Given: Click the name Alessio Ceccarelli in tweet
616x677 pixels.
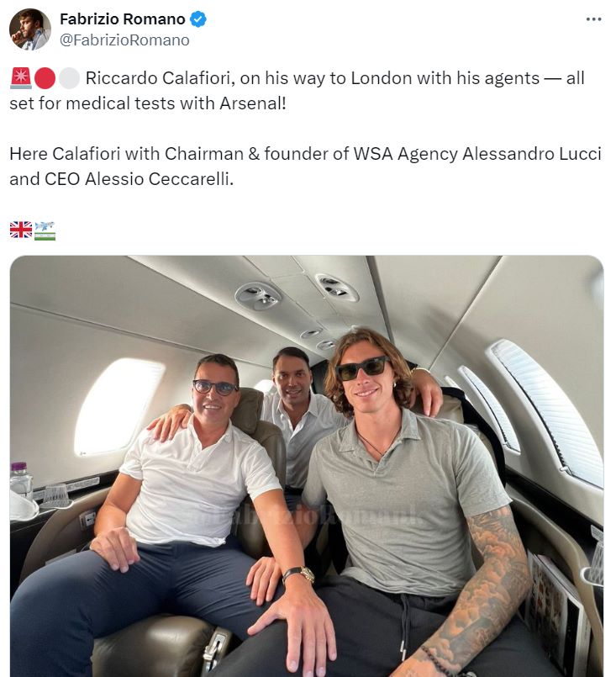Looking at the screenshot, I should (157, 179).
